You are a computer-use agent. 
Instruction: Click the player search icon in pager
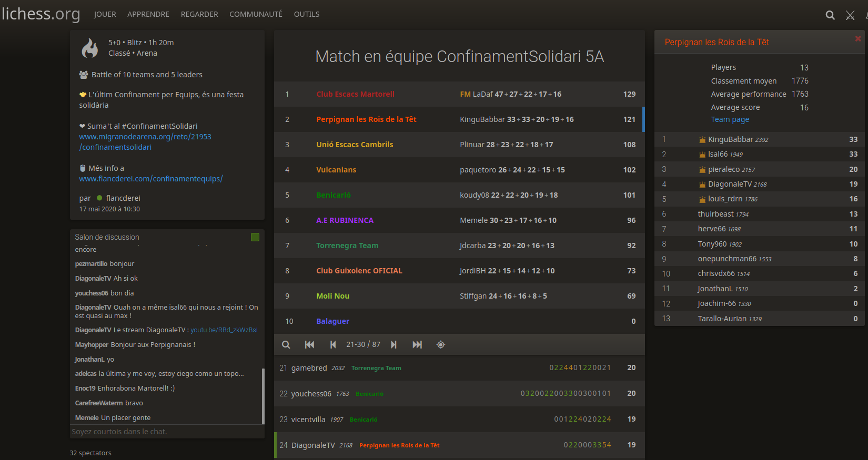coord(286,345)
